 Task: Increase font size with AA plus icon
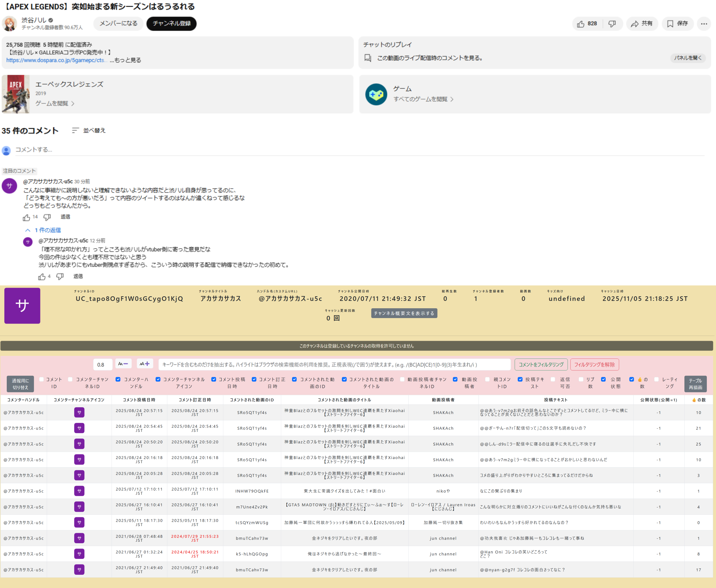[x=144, y=364]
